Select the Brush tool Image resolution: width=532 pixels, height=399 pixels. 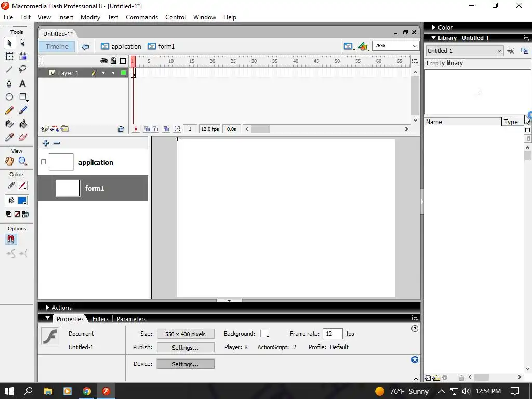pyautogui.click(x=23, y=110)
